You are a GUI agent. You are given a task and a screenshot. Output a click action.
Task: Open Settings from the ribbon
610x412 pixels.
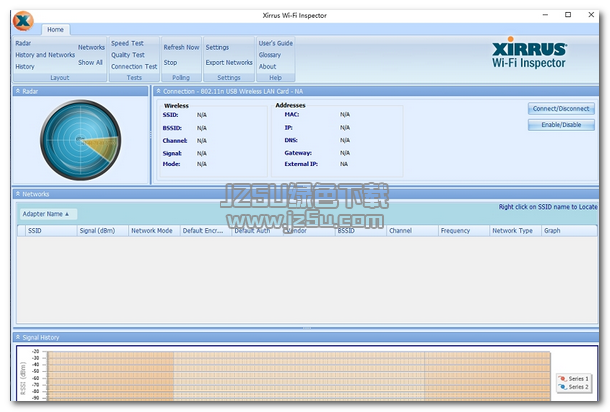click(217, 47)
